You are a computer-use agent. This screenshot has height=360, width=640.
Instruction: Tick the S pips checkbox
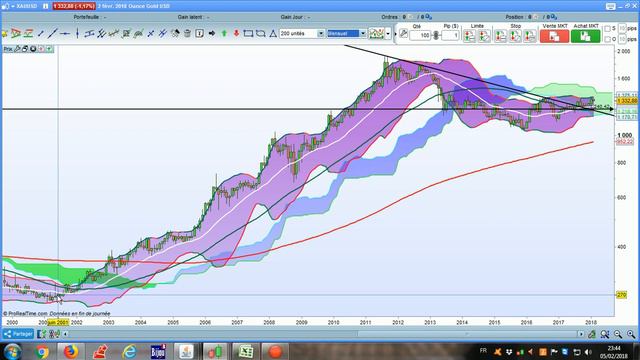point(607,29)
